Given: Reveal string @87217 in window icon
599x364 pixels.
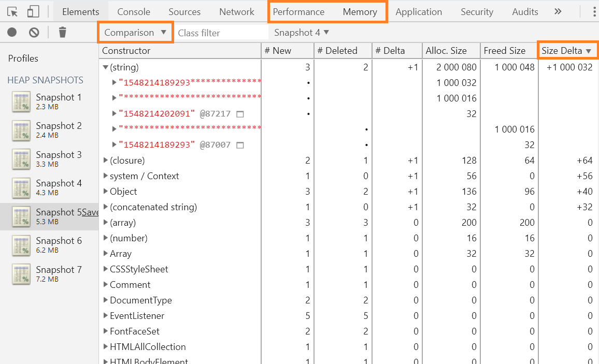Looking at the screenshot, I should [240, 114].
